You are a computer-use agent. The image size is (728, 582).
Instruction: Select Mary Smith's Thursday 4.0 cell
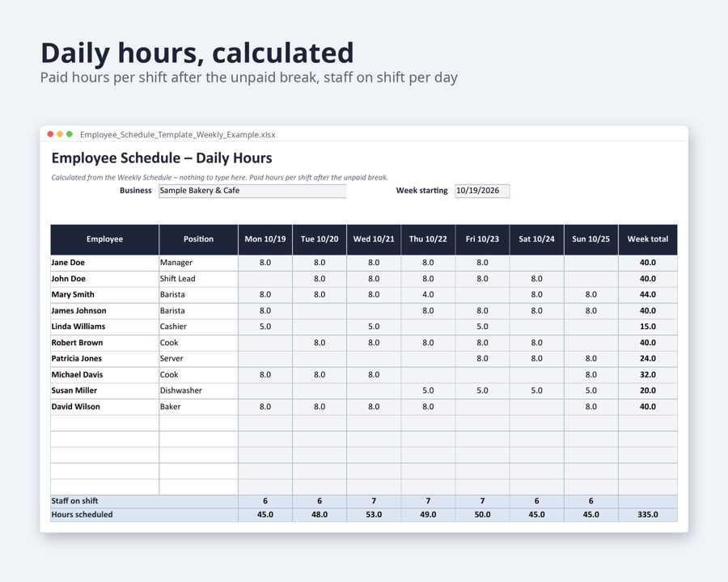click(428, 295)
